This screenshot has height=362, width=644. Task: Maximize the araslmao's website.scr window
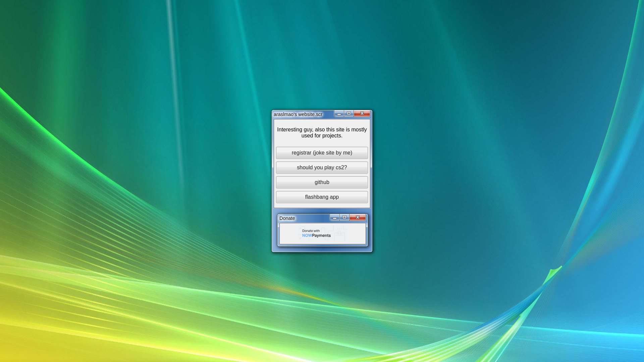pos(348,114)
